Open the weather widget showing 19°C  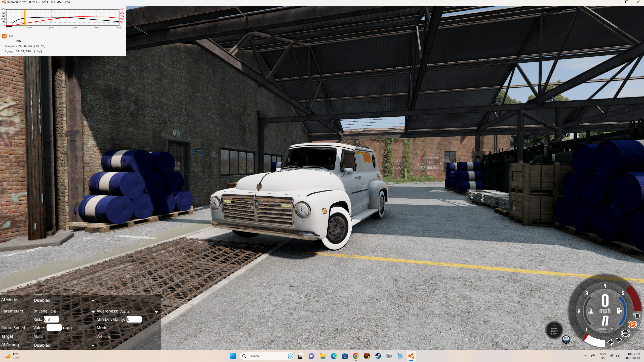point(13,356)
